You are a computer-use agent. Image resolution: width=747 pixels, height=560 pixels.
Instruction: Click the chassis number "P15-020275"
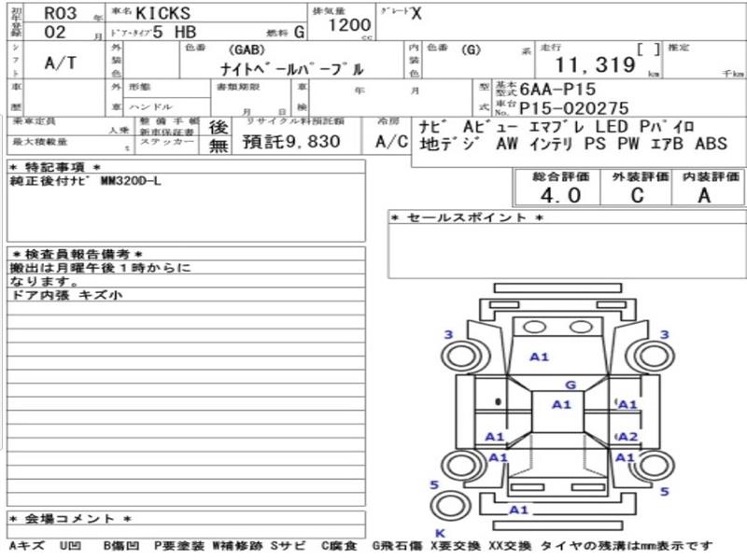(x=574, y=108)
